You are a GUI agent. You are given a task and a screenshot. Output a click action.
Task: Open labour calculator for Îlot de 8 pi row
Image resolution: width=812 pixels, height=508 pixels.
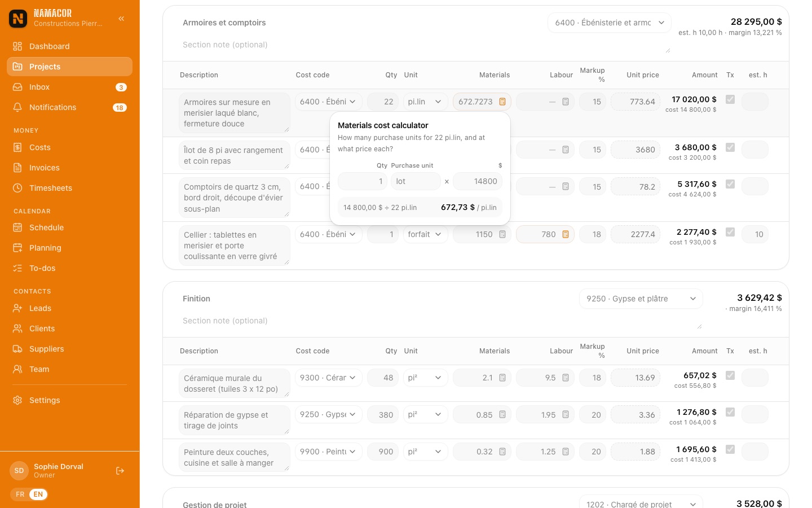click(x=566, y=150)
